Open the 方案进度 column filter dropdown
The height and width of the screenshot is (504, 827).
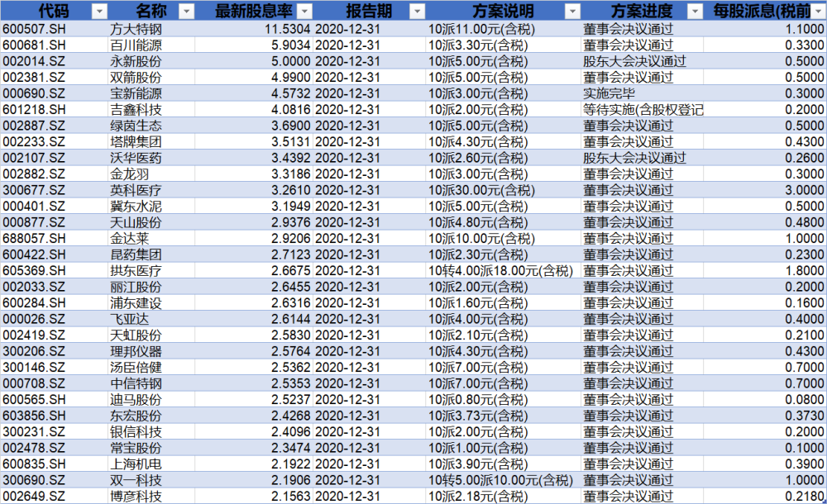(x=696, y=11)
